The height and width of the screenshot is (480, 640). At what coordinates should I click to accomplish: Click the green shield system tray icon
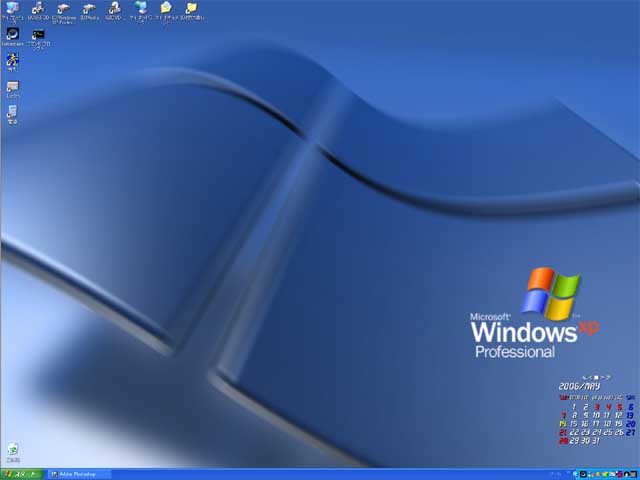tap(605, 474)
